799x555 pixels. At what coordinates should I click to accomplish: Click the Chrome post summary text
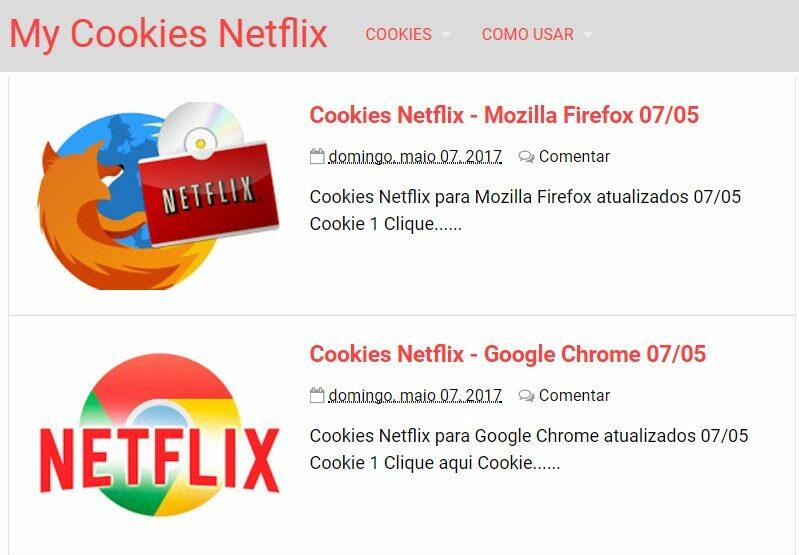point(529,449)
